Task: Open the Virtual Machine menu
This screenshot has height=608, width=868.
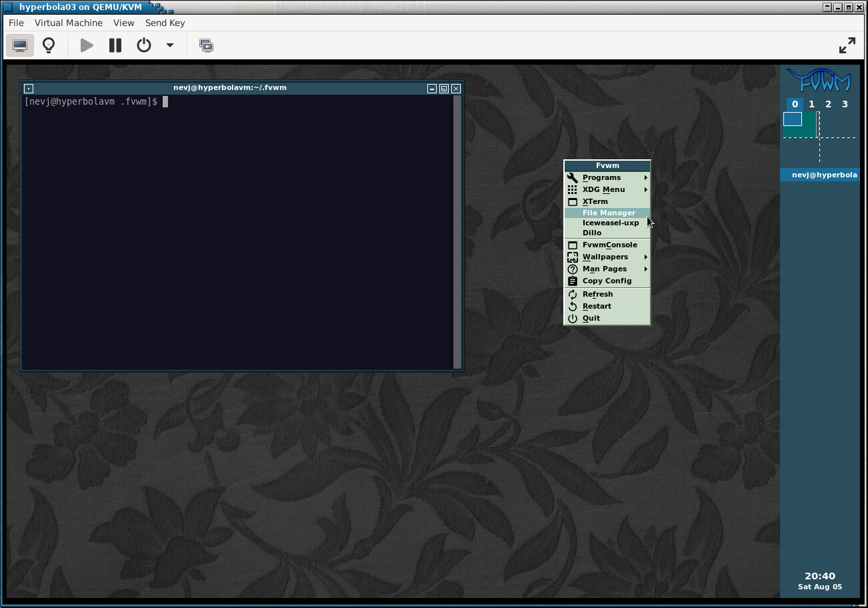Action: pos(69,23)
